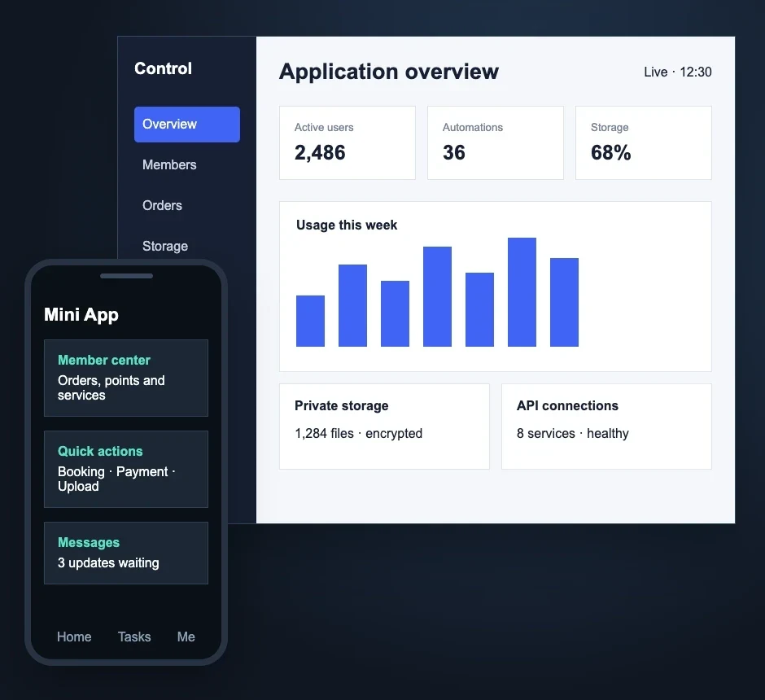The image size is (765, 700).
Task: Click the Live 12:30 status indicator
Action: pyautogui.click(x=678, y=72)
